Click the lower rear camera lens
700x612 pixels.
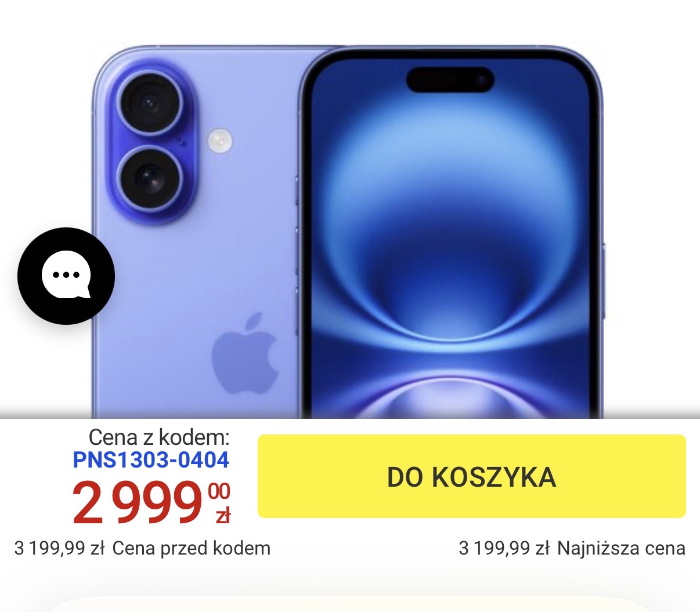pos(150,178)
